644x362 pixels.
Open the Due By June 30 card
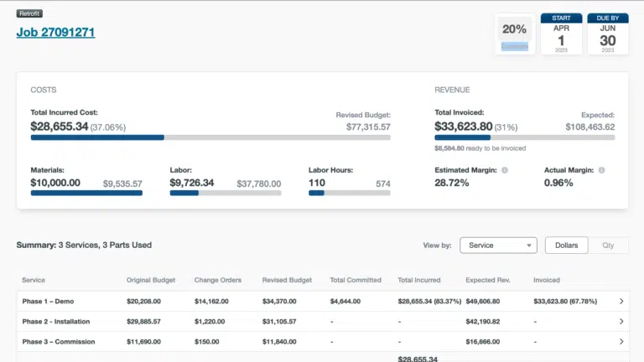[x=608, y=34]
